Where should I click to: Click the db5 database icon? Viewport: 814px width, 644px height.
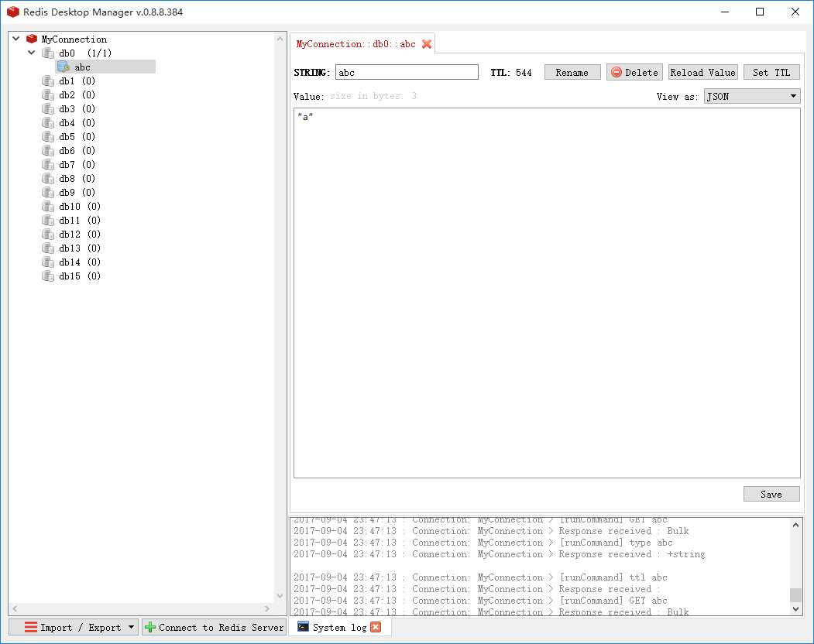click(x=48, y=137)
